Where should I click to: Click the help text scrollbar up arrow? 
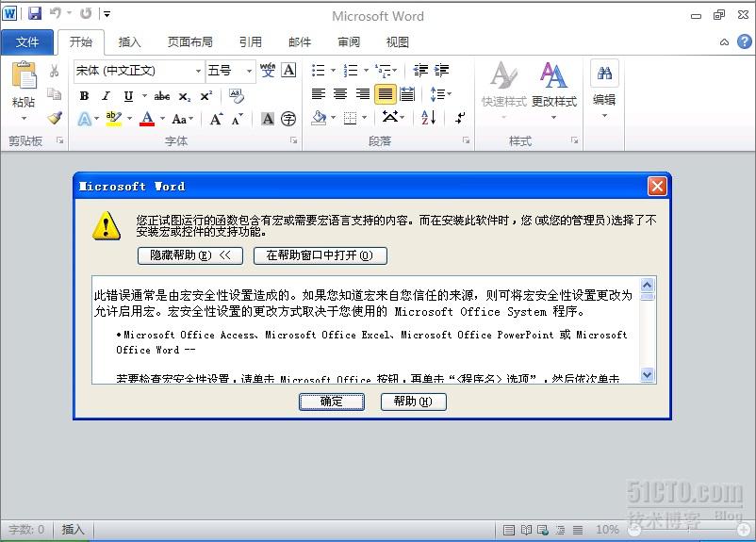(647, 285)
